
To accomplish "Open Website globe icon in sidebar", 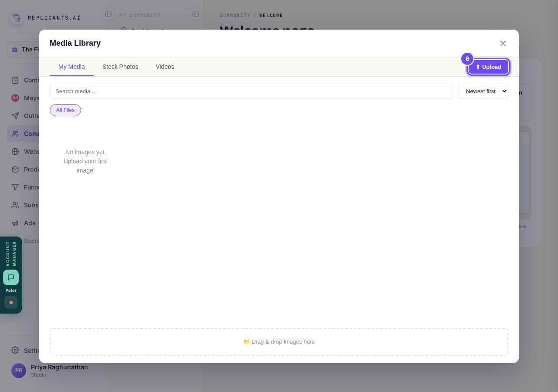I will point(15,152).
